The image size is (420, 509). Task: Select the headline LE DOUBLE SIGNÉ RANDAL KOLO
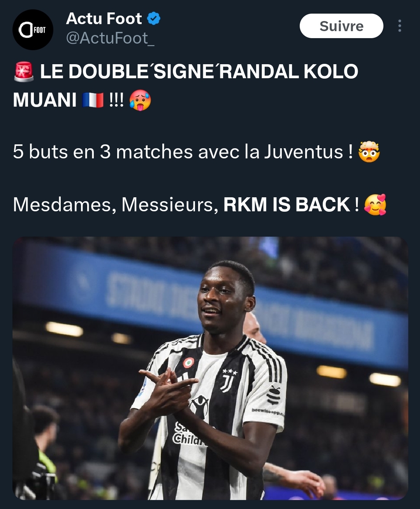click(199, 72)
